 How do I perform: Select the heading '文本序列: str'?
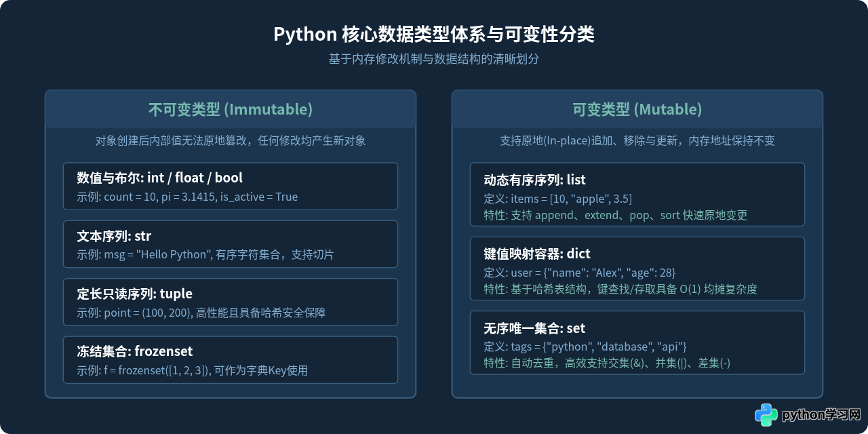point(114,236)
